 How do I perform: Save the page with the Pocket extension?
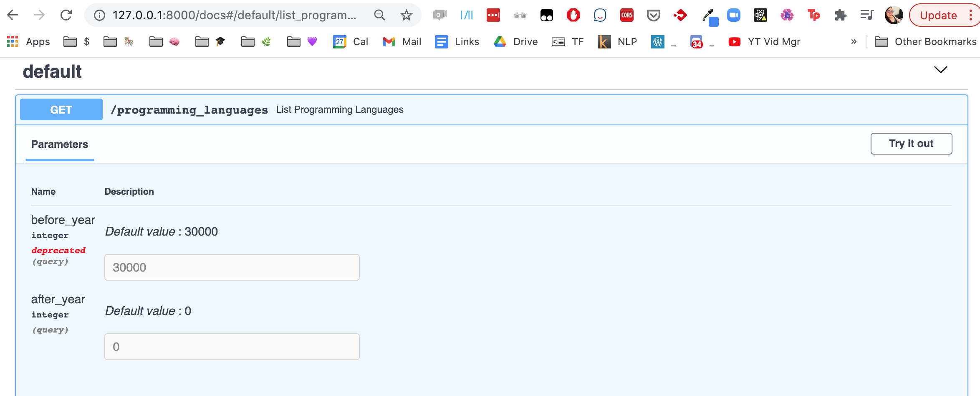click(653, 15)
